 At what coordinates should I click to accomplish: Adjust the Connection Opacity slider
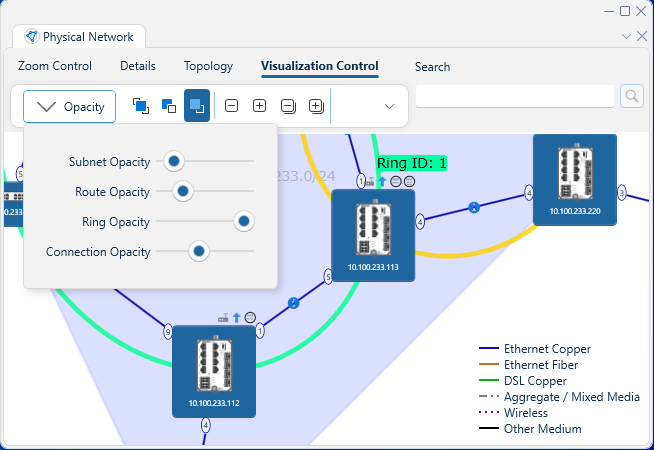tap(199, 251)
